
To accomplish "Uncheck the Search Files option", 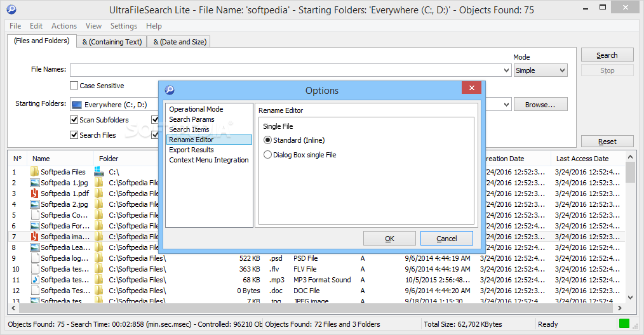I will tap(74, 135).
